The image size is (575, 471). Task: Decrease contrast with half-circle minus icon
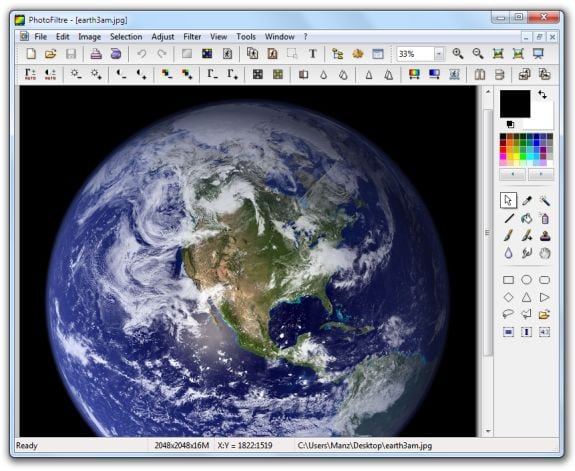121,74
